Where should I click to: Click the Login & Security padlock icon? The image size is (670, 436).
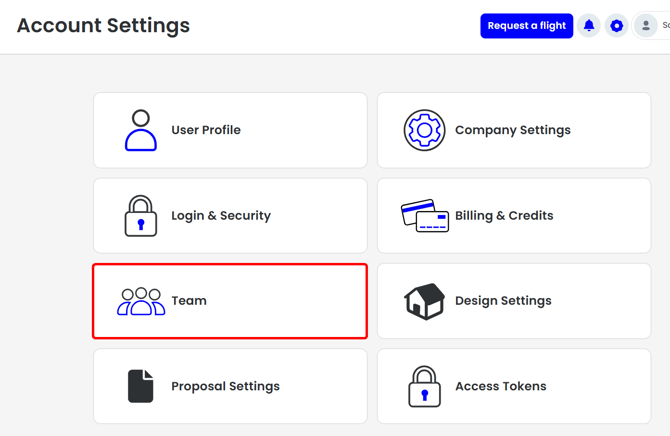(141, 216)
